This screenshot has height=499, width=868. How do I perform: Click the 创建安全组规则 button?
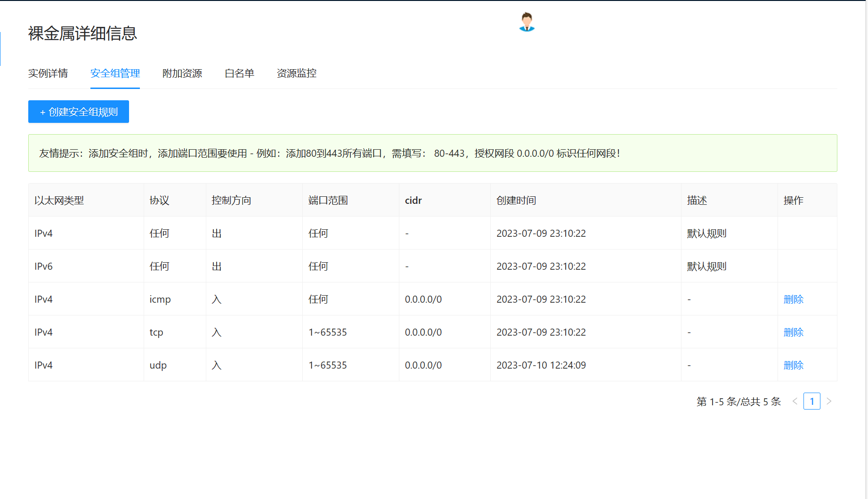tap(79, 112)
